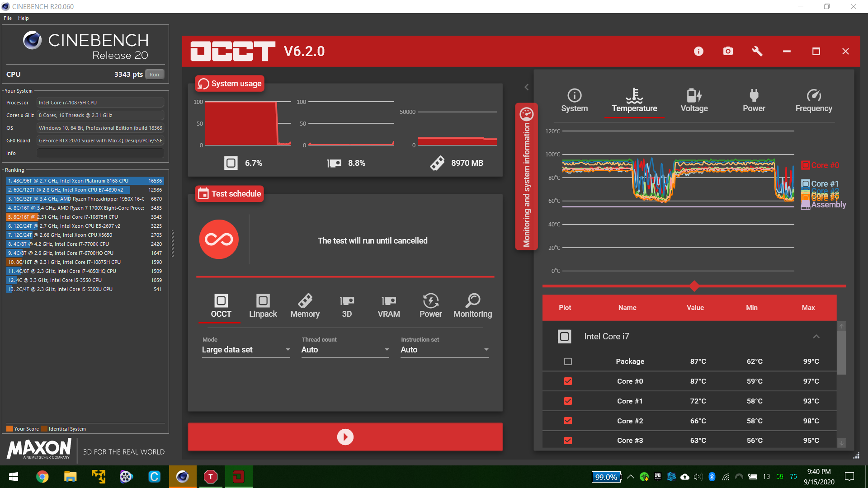
Task: Click the sensor table scroll-down arrow
Action: point(841,443)
